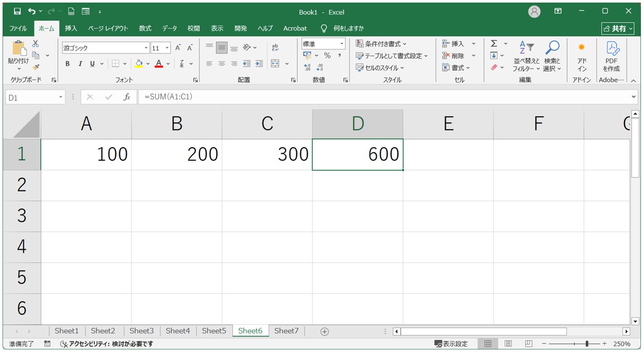Expand Format as Table (テーブルとして書式設定) menu

tap(392, 56)
